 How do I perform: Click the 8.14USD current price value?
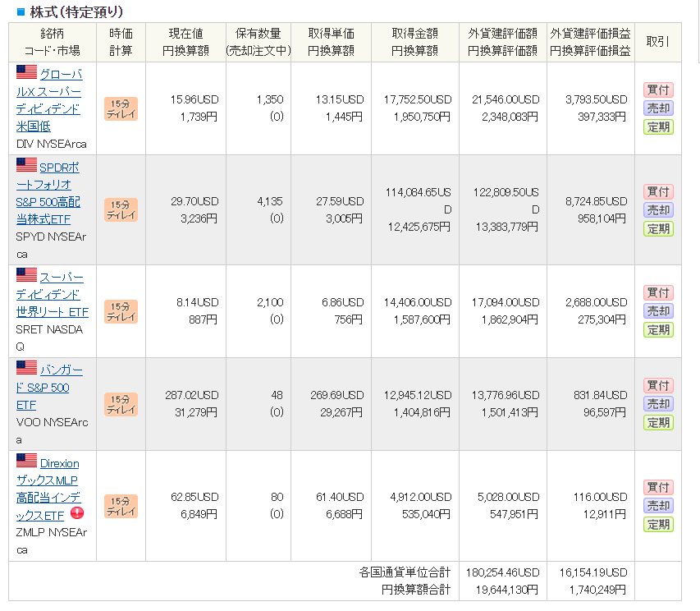pos(197,302)
